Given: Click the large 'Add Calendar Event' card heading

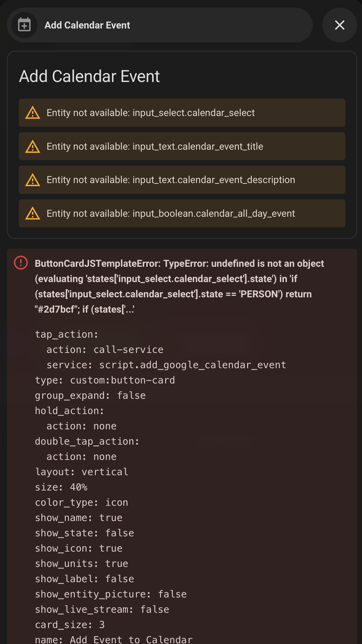Looking at the screenshot, I should 89,76.
